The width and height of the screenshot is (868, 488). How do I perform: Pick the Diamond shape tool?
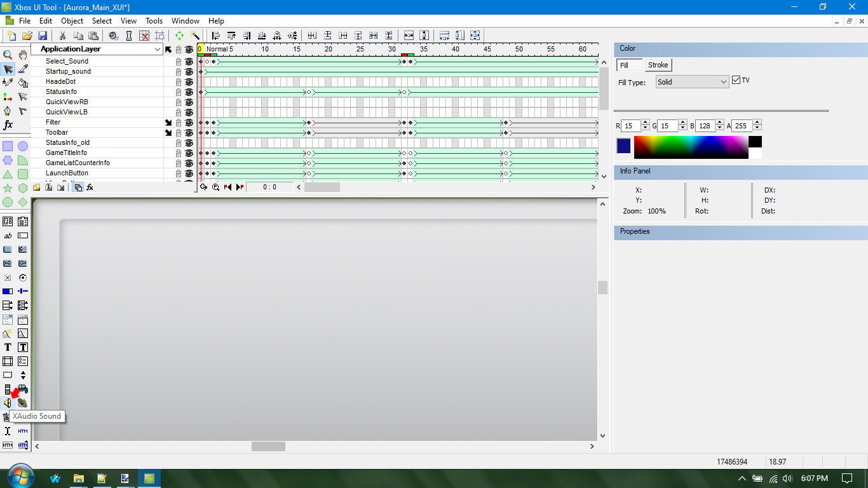(x=23, y=202)
